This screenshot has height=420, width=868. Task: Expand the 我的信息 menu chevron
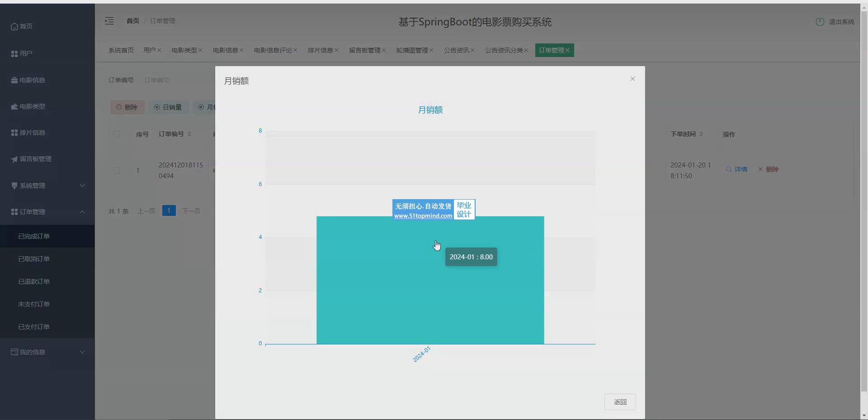pyautogui.click(x=82, y=352)
